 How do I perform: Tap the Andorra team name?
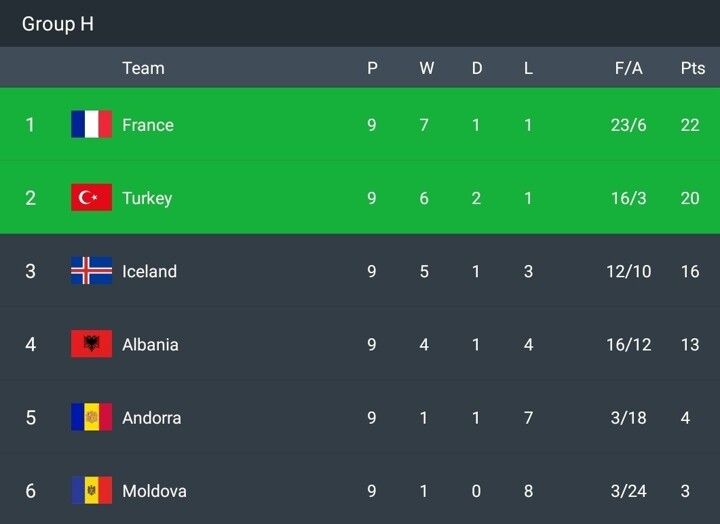coord(151,417)
